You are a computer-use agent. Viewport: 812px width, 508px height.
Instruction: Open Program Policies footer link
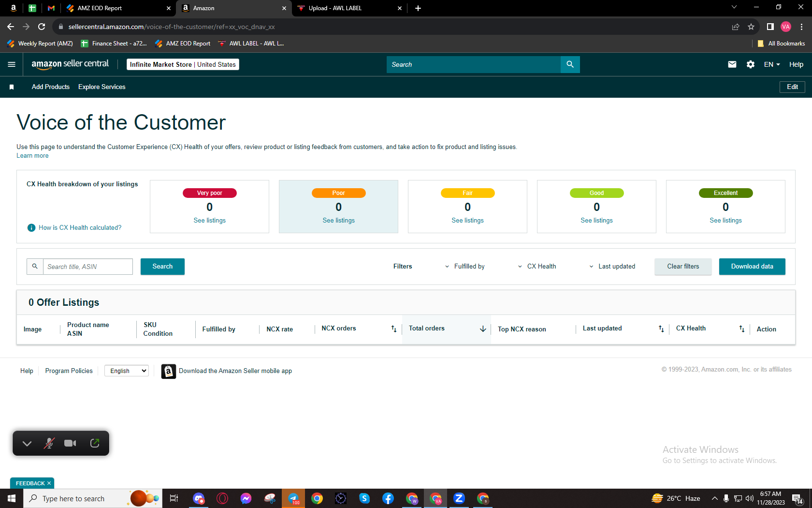69,371
